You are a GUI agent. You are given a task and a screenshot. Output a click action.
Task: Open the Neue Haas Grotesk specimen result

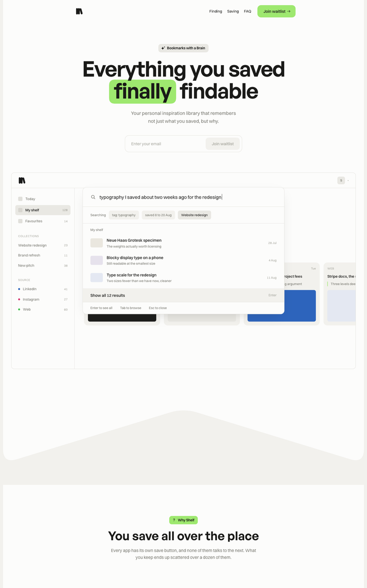pyautogui.click(x=183, y=243)
